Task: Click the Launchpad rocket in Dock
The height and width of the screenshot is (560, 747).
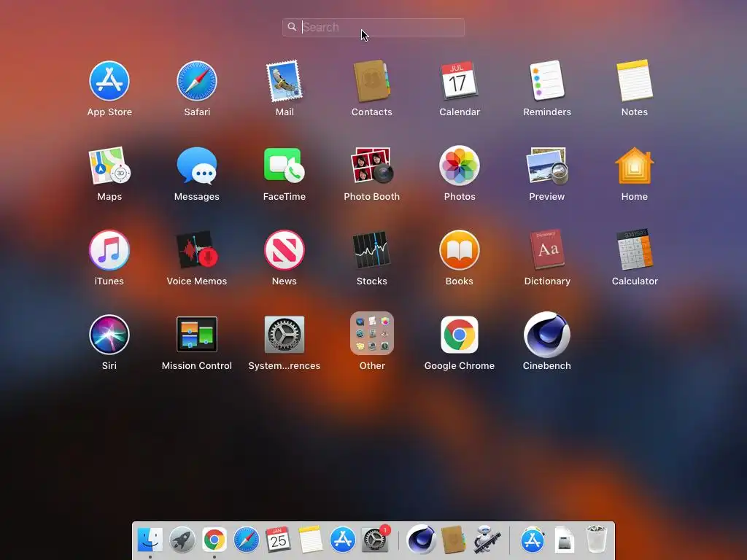Action: pyautogui.click(x=182, y=540)
